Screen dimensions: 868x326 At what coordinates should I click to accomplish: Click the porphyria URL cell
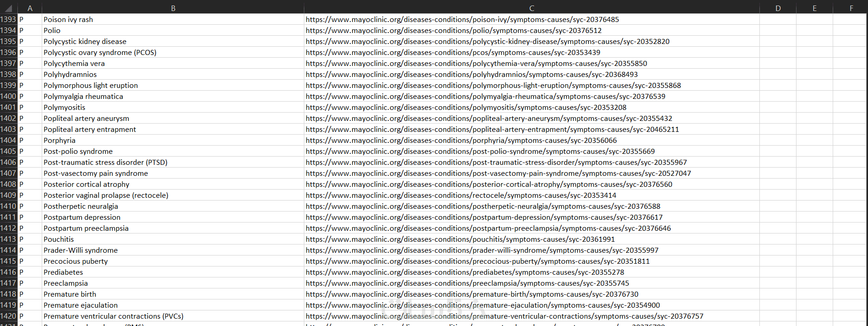pos(532,140)
